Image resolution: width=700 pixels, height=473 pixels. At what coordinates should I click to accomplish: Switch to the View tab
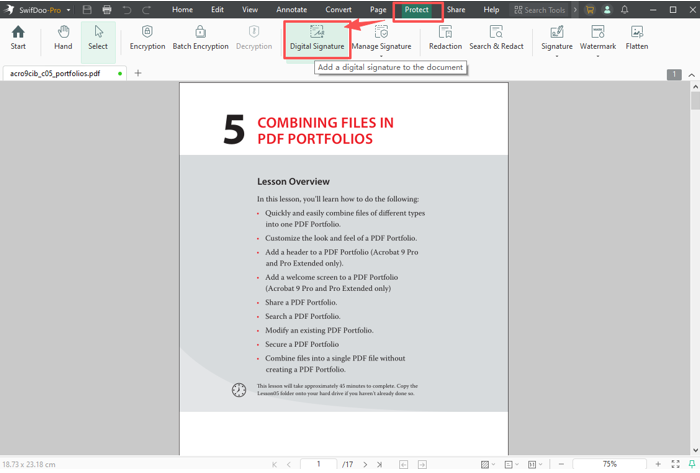coord(250,9)
